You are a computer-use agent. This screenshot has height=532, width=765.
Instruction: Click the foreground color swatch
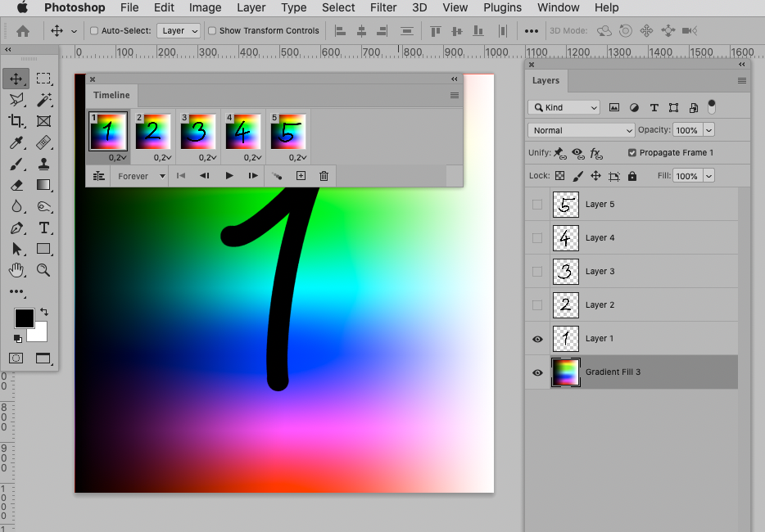click(24, 318)
